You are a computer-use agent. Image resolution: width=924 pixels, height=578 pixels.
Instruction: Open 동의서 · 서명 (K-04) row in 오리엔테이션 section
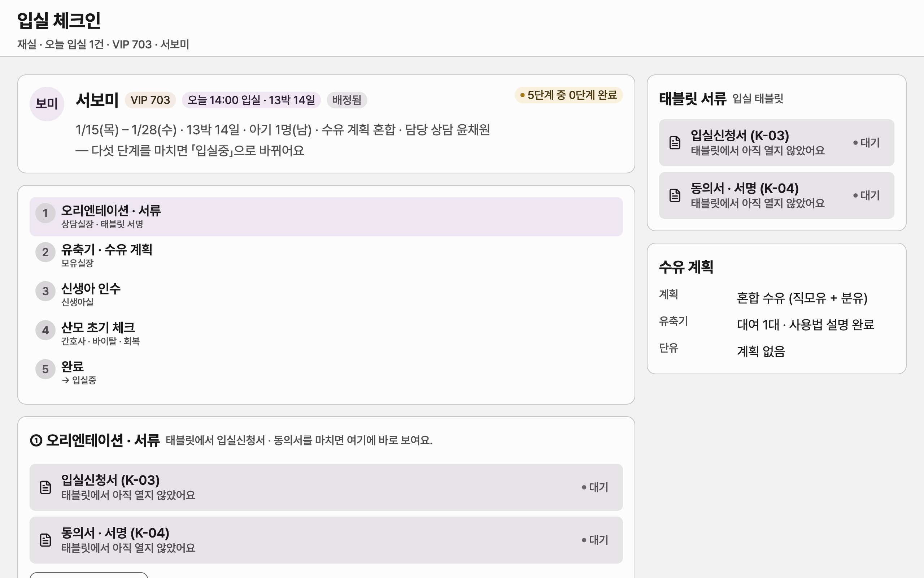(326, 540)
